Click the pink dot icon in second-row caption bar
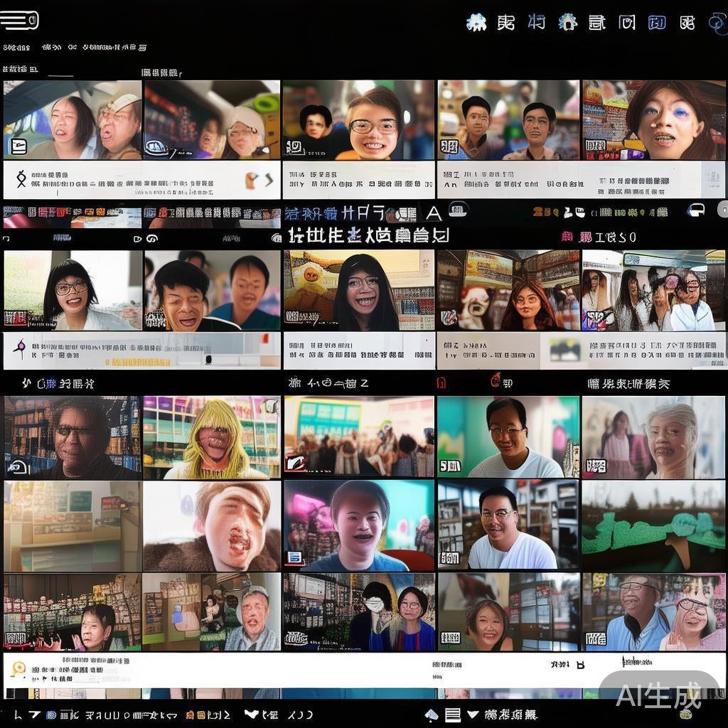Screen dimensions: 728x728 20,346
